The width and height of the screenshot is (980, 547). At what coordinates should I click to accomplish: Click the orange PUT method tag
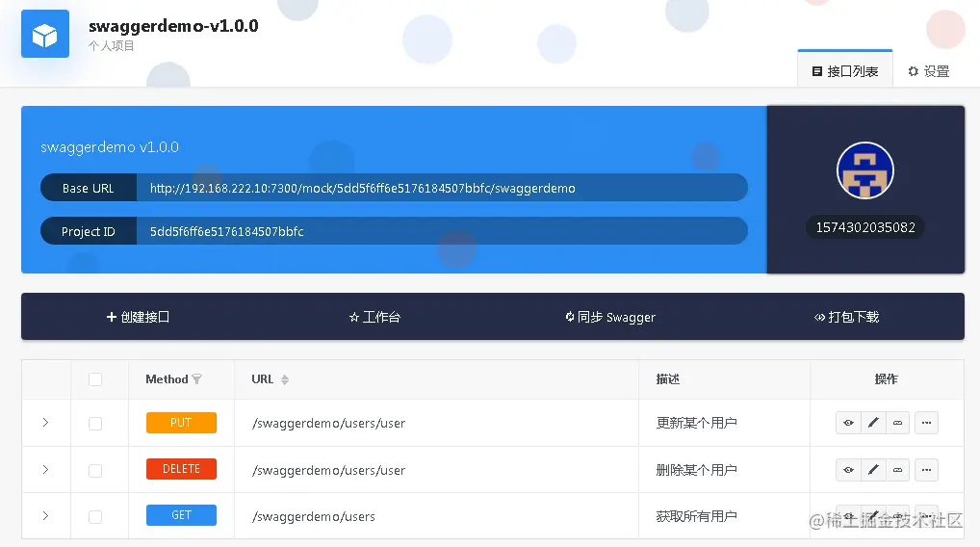tap(181, 423)
